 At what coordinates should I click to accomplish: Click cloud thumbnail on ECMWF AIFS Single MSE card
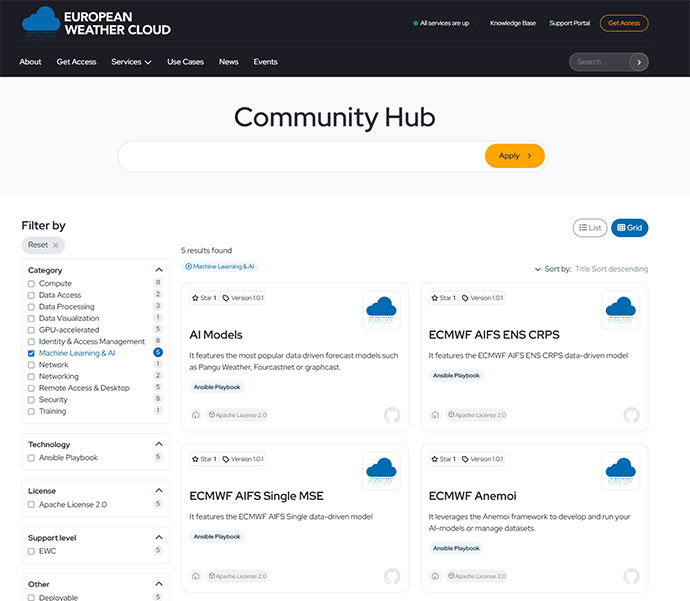[x=381, y=471]
